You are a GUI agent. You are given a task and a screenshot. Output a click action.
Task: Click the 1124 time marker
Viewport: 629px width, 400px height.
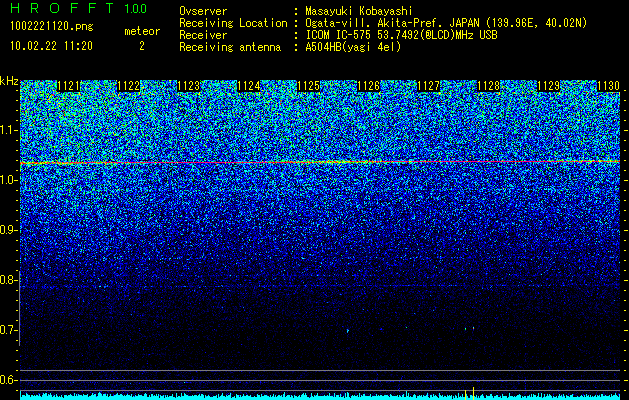(x=249, y=86)
